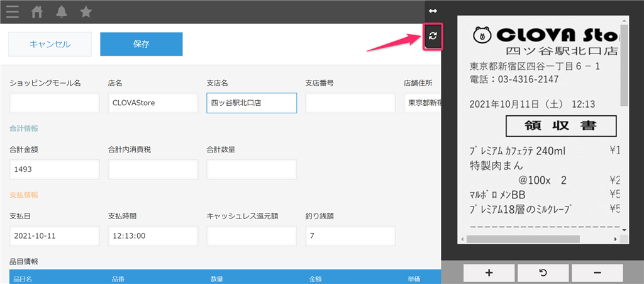Click the 支店名 field with 四ッ谷駅北口店
The height and width of the screenshot is (284, 644).
pyautogui.click(x=252, y=103)
